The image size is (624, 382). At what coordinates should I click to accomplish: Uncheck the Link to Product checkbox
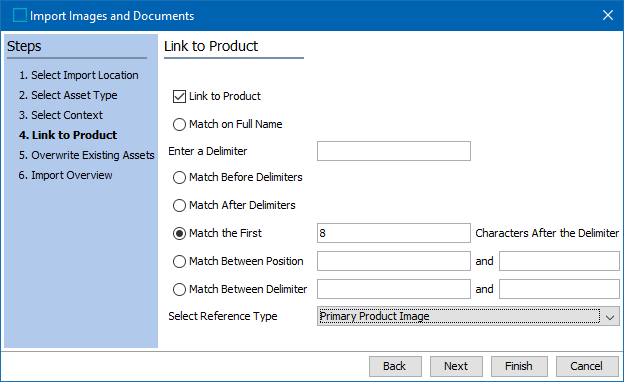[179, 96]
